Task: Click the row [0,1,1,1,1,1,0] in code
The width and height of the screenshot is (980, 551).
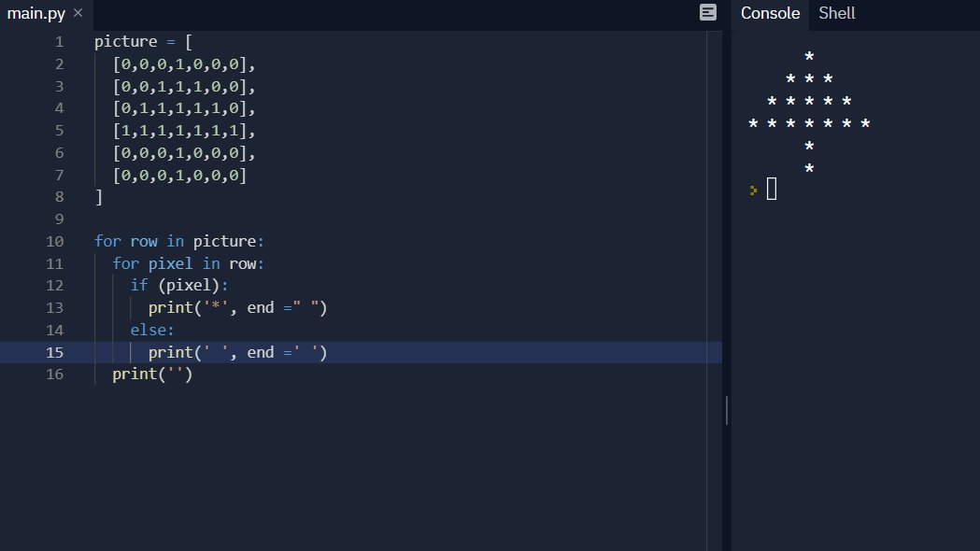Action: [x=184, y=108]
